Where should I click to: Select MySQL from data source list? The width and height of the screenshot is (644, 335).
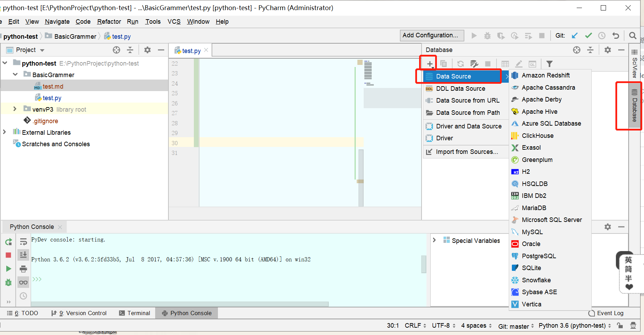point(550,232)
